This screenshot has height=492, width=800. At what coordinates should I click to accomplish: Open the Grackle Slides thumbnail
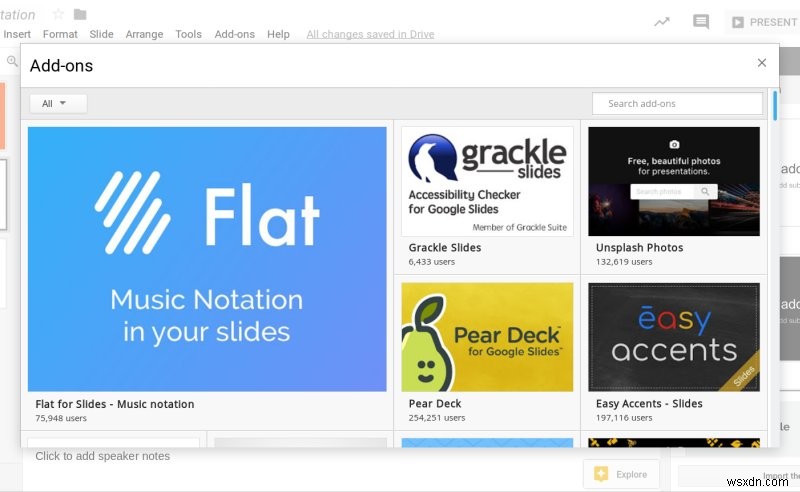pyautogui.click(x=487, y=182)
